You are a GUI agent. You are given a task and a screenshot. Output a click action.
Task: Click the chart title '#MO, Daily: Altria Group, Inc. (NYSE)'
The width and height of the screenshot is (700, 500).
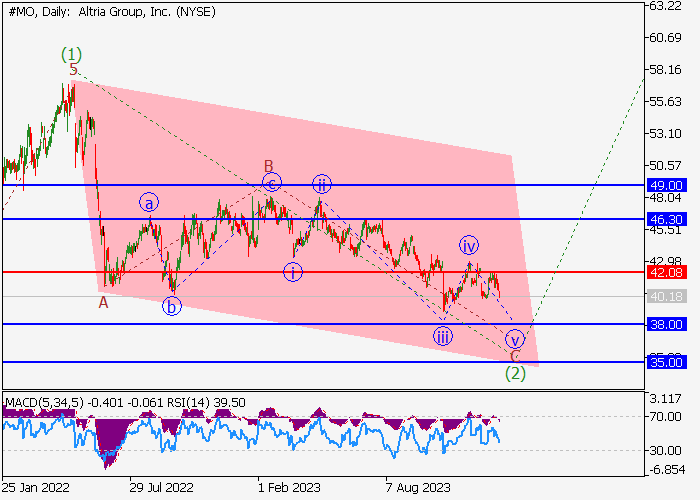click(112, 12)
